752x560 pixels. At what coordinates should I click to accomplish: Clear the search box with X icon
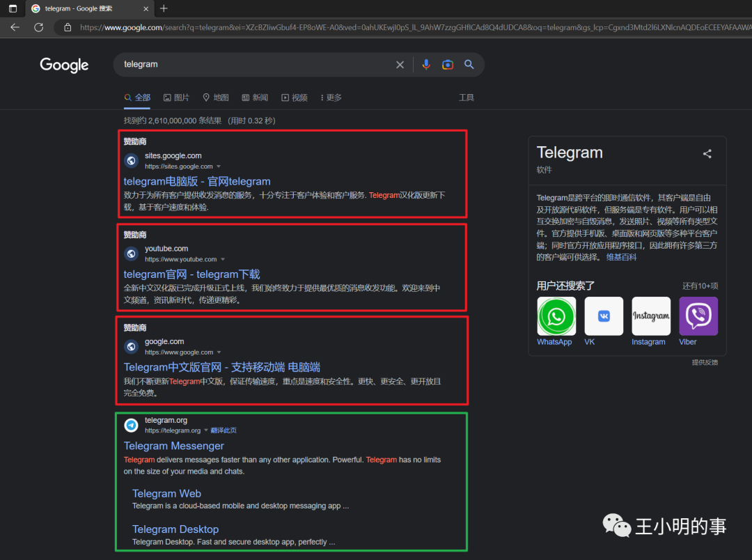pyautogui.click(x=400, y=65)
